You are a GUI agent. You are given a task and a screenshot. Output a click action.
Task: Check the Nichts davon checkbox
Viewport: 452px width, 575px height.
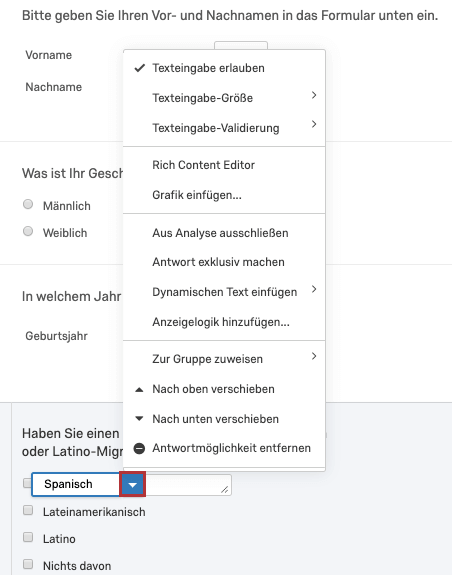[x=28, y=564]
